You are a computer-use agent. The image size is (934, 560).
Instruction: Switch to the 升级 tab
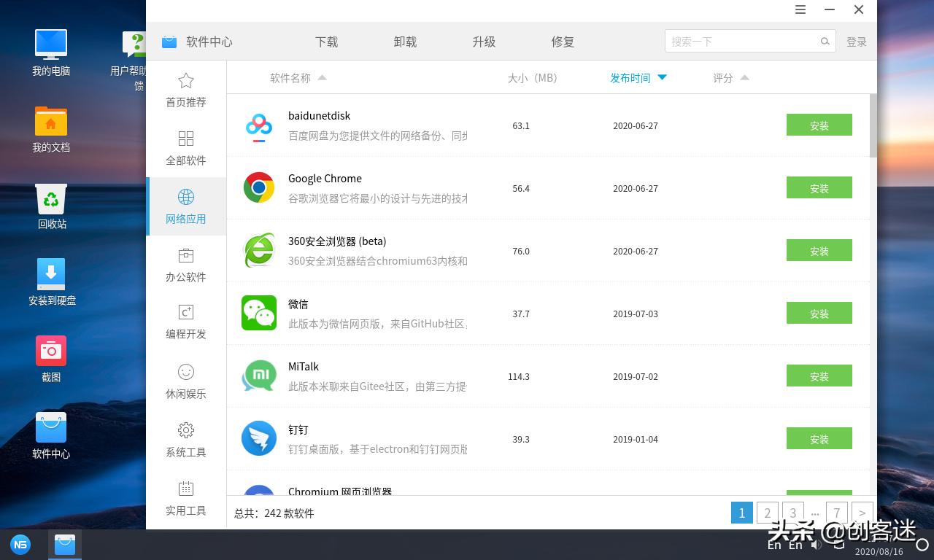(x=483, y=42)
